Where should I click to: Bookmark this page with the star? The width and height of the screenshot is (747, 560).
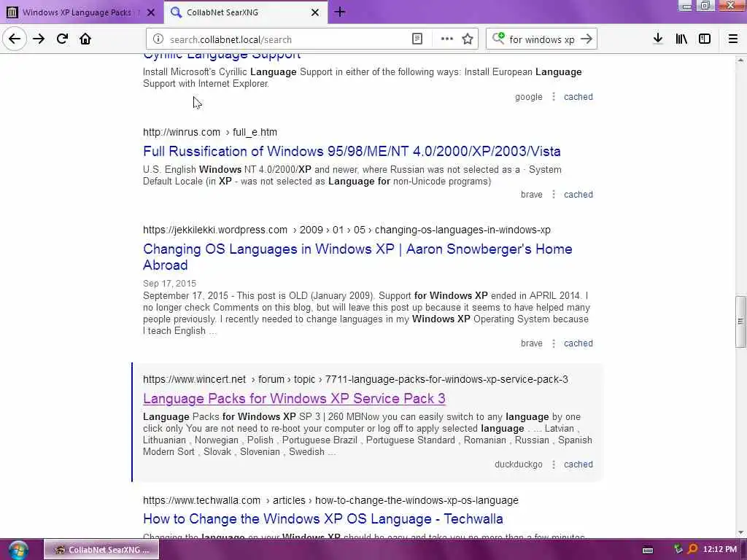(x=468, y=39)
